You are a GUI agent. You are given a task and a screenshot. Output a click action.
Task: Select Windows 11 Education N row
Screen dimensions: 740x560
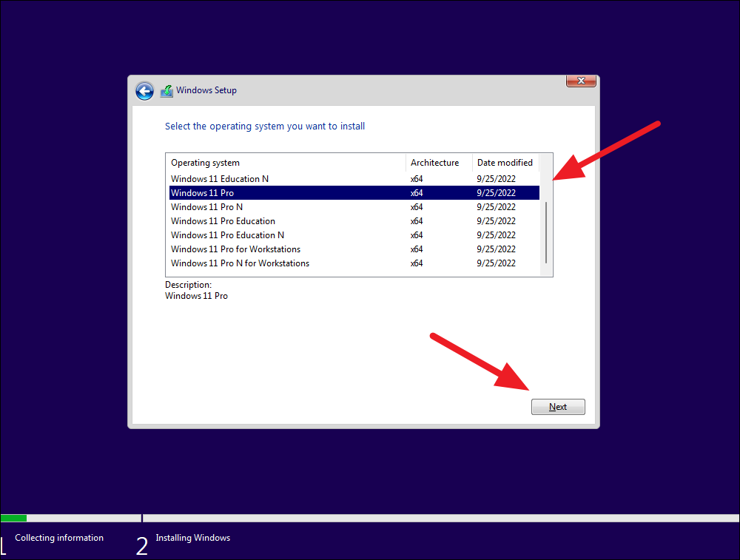coord(354,179)
